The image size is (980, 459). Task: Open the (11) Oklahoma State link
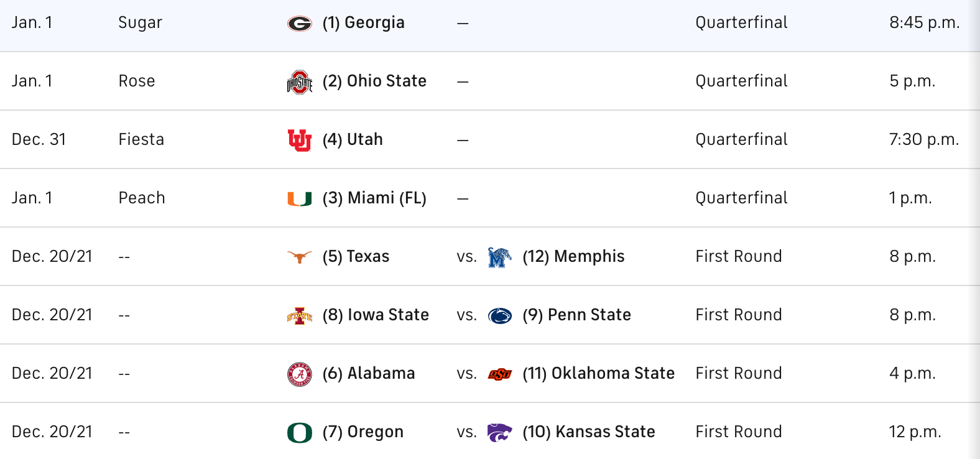click(598, 373)
